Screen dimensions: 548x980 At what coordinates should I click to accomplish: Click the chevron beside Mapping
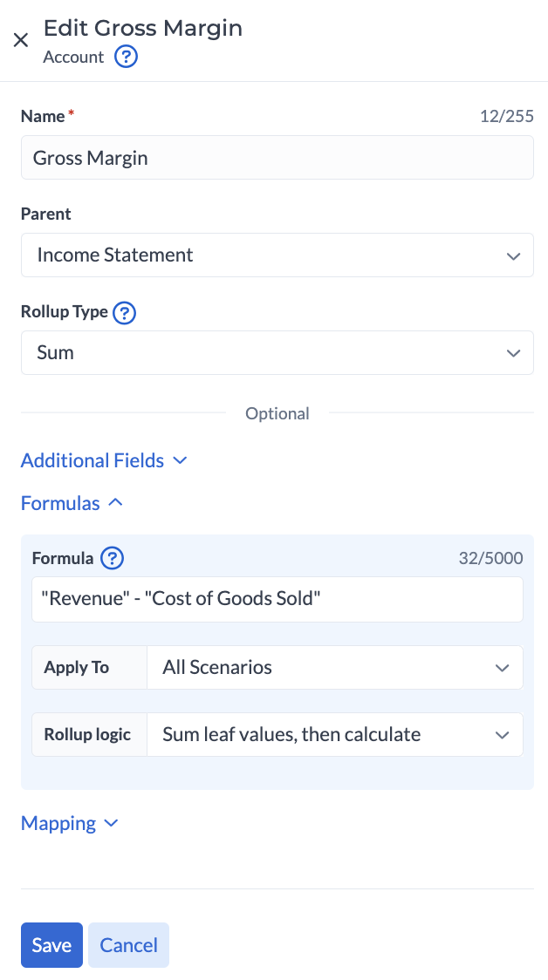(x=111, y=824)
